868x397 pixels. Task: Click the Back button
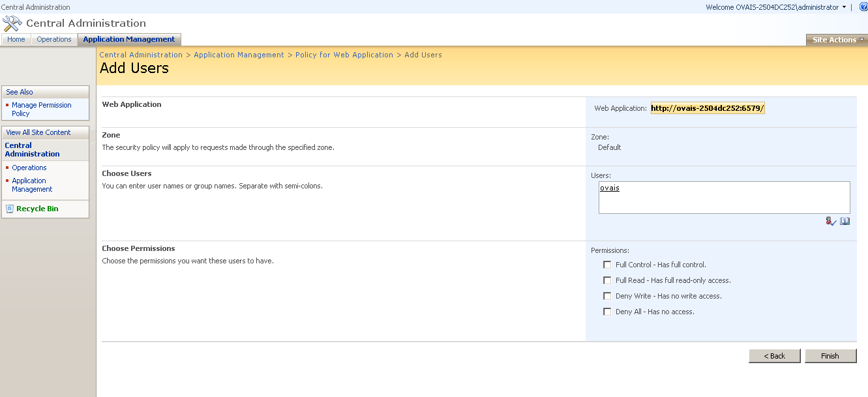pyautogui.click(x=775, y=356)
